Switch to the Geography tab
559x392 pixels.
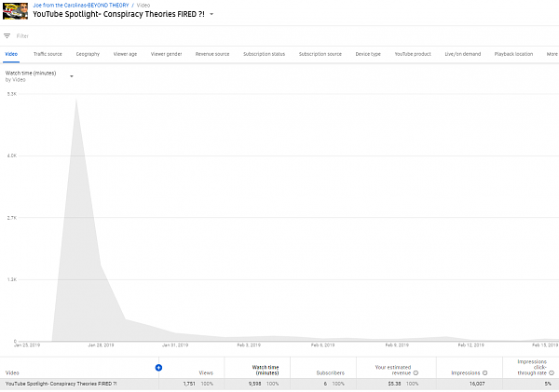click(88, 54)
